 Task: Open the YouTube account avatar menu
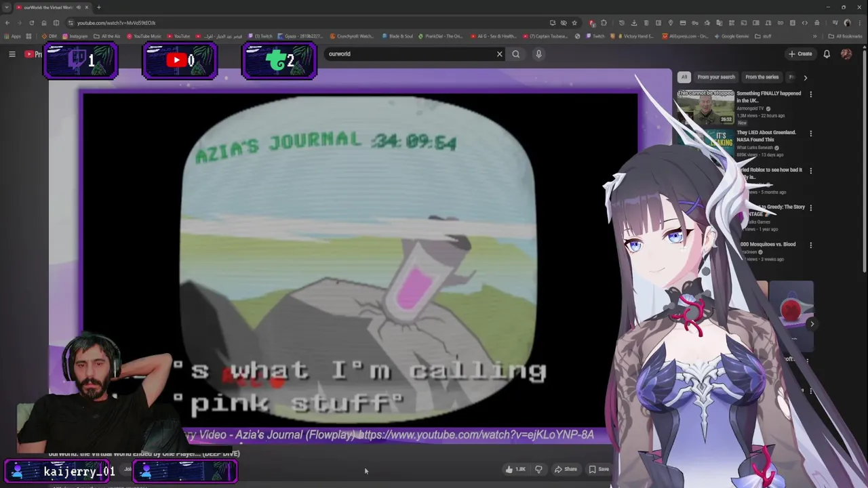[x=846, y=54]
